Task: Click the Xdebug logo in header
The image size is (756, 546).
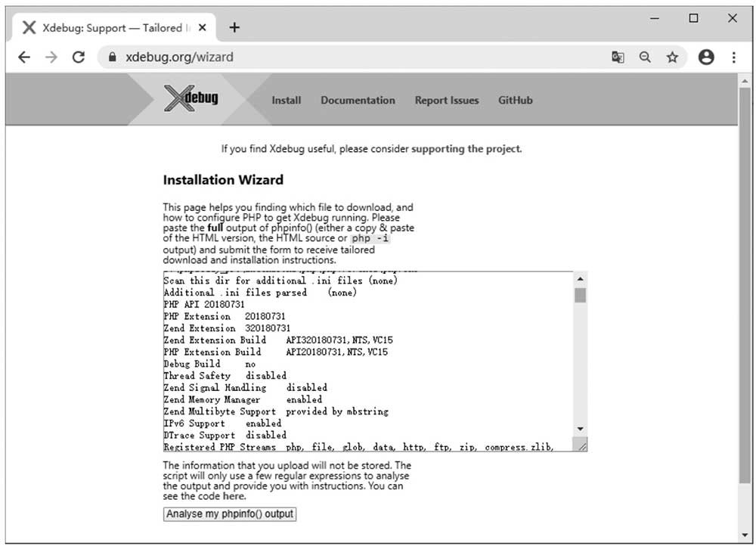Action: tap(191, 98)
